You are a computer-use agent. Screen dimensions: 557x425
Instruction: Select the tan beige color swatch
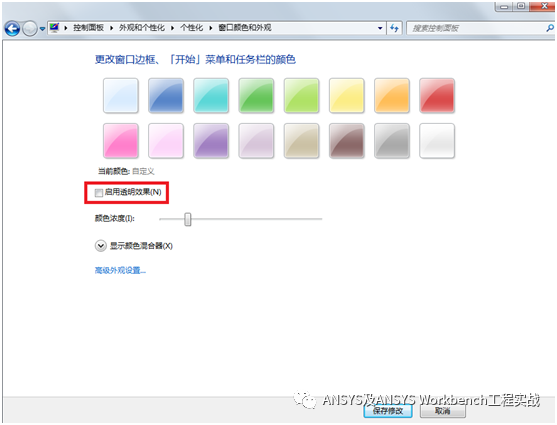click(302, 141)
